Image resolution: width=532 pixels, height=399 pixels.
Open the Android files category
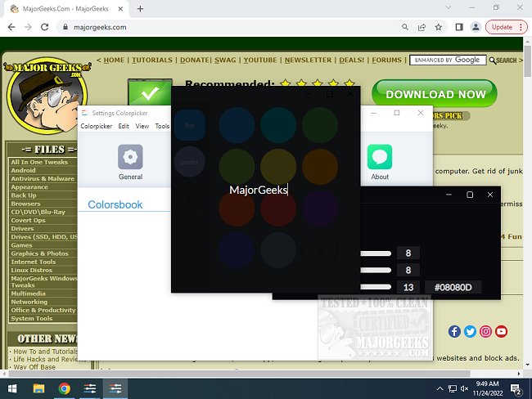point(23,171)
